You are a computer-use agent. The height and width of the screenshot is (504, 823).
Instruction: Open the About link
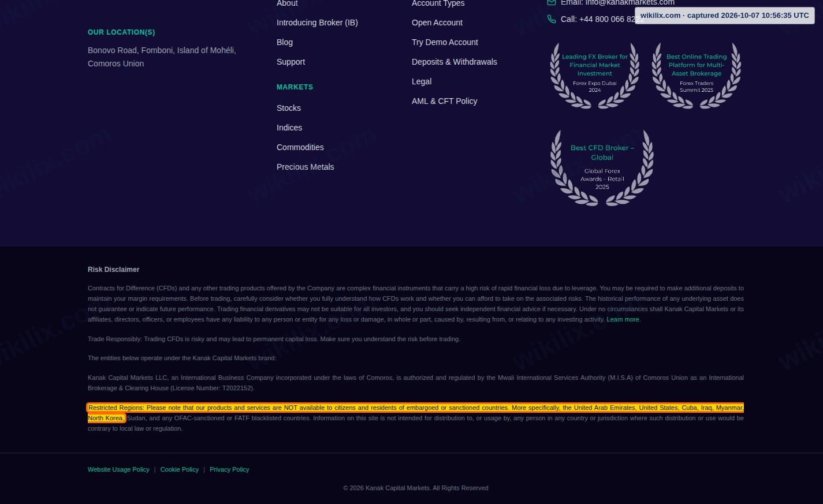coord(287,3)
